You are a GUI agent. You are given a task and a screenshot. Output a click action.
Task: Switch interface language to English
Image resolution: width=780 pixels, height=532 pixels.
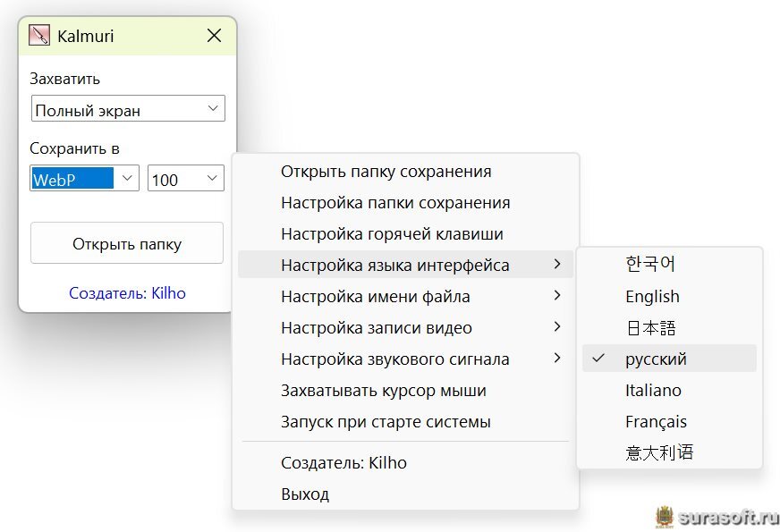pos(652,296)
